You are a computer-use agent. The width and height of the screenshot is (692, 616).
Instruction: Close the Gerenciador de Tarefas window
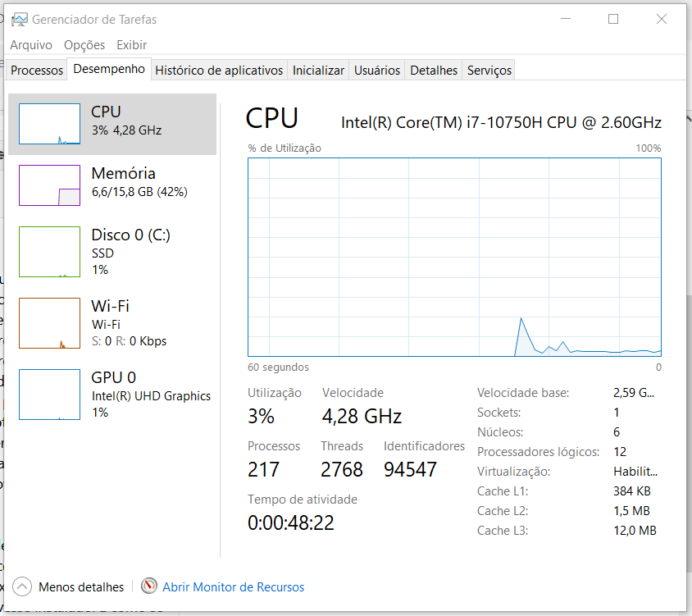click(661, 19)
